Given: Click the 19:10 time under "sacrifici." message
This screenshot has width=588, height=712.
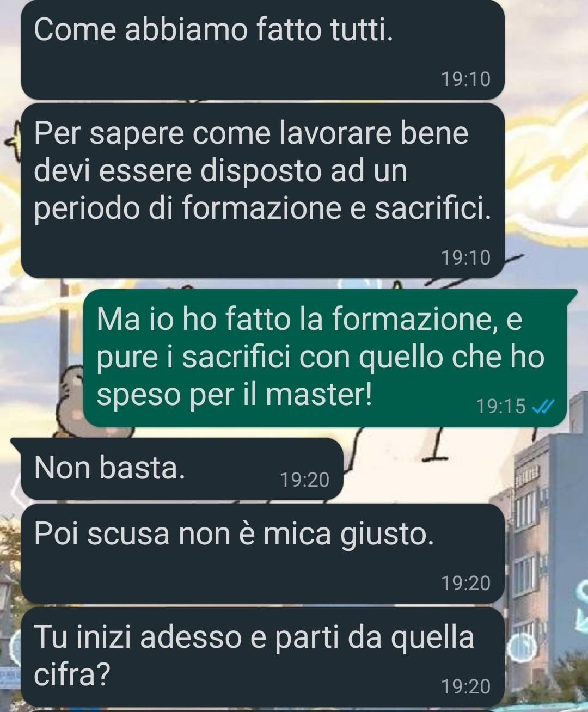Looking at the screenshot, I should (x=466, y=257).
